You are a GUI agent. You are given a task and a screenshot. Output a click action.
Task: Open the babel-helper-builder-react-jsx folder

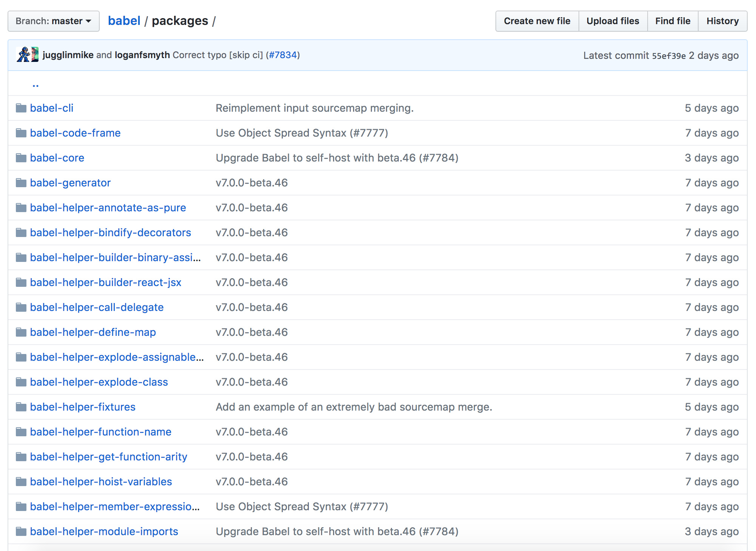tap(105, 283)
